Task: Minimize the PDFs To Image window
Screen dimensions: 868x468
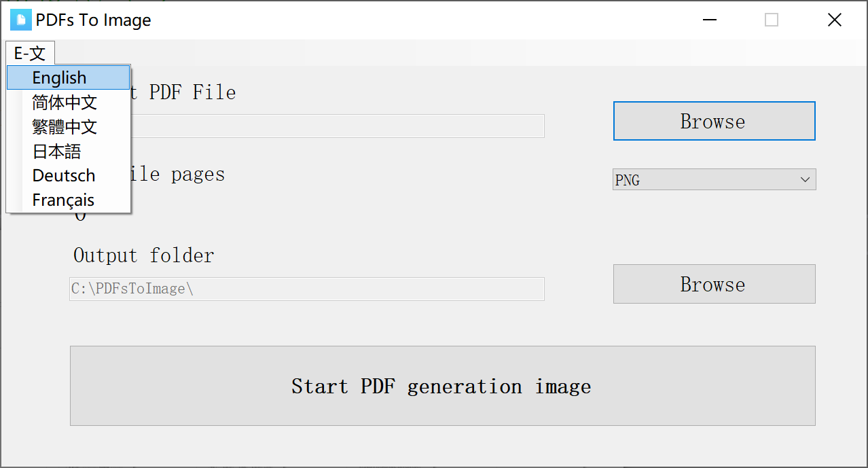Action: [x=710, y=20]
